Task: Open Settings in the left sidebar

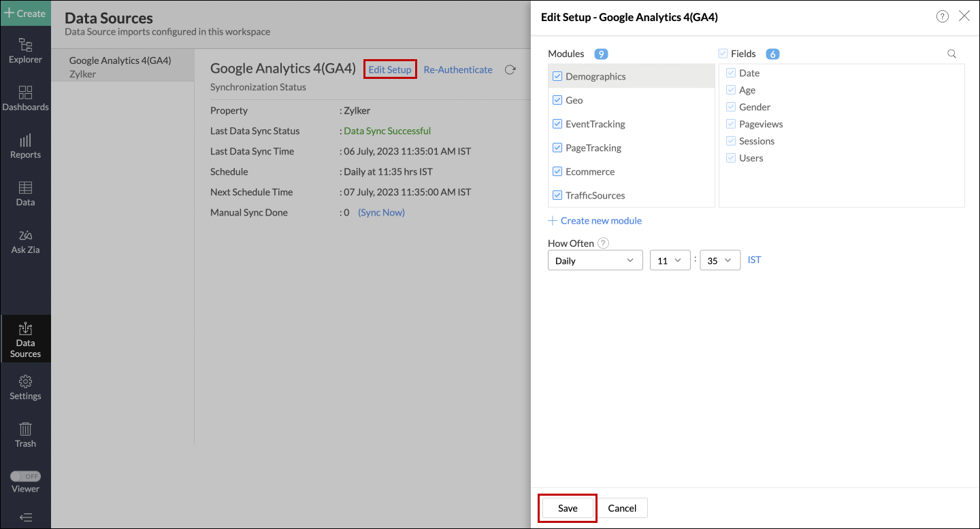Action: point(25,388)
